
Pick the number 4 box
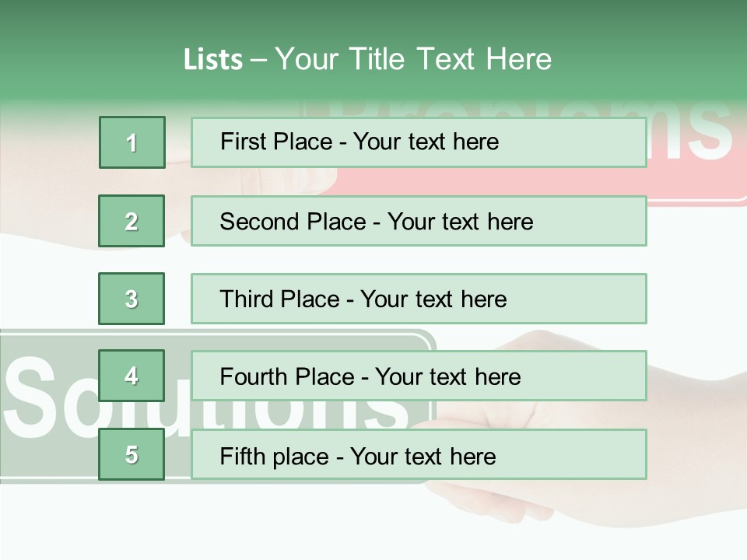(132, 376)
